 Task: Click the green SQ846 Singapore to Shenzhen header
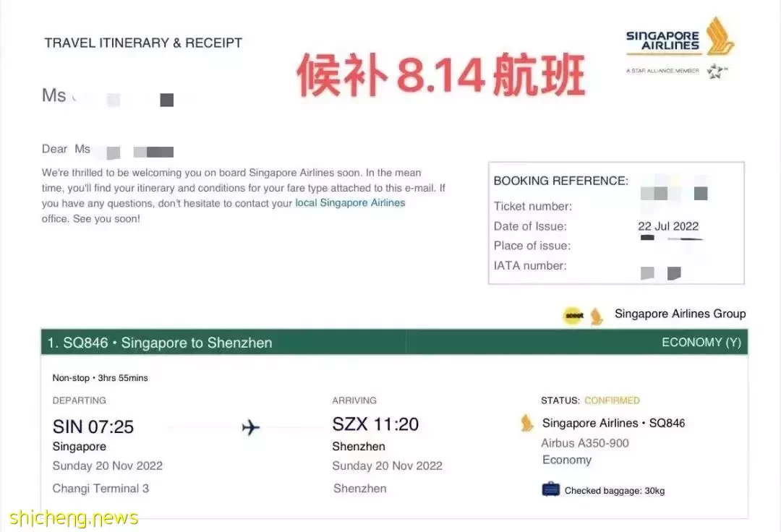[161, 343]
